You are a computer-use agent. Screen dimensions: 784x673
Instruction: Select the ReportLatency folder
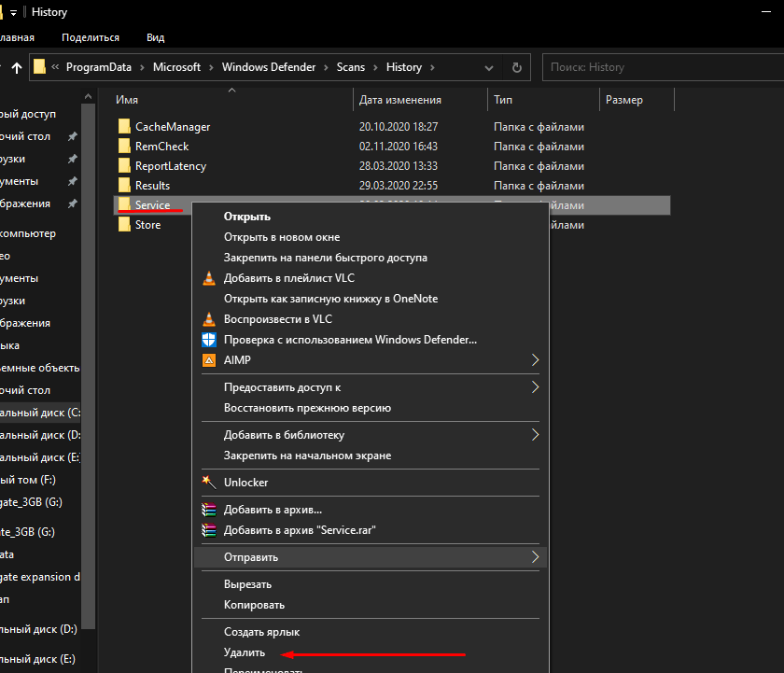pyautogui.click(x=170, y=166)
